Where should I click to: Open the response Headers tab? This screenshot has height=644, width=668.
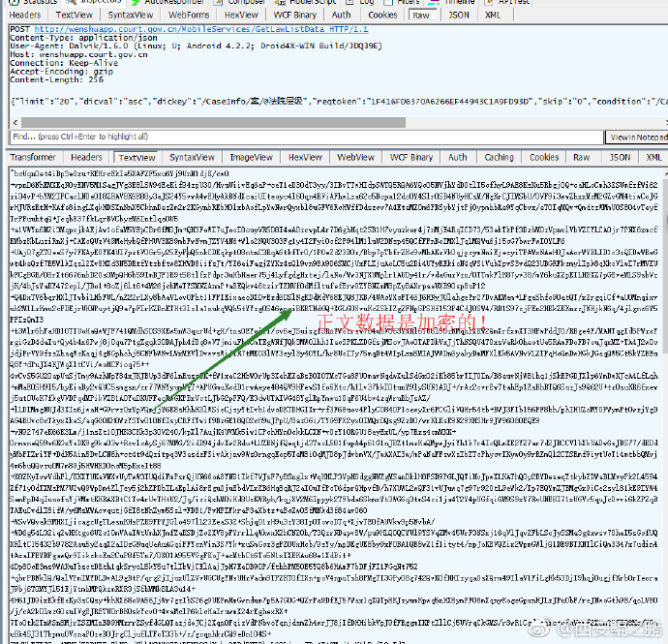(x=86, y=157)
